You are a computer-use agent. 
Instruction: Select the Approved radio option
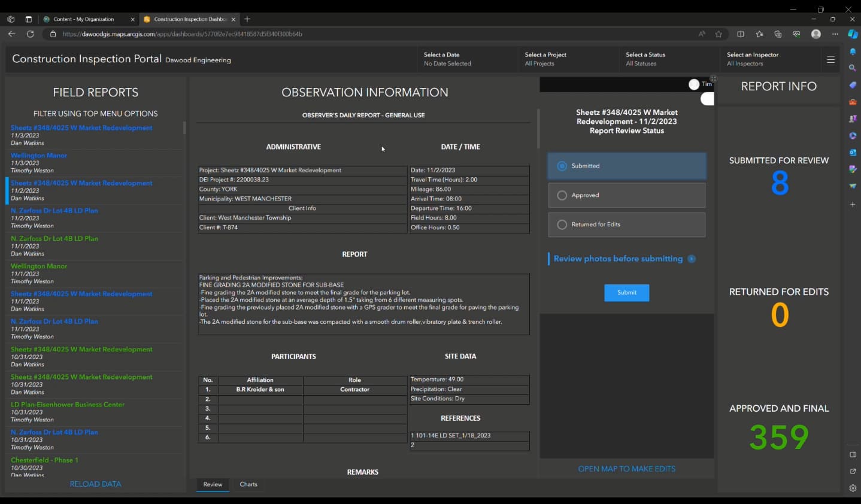click(562, 195)
